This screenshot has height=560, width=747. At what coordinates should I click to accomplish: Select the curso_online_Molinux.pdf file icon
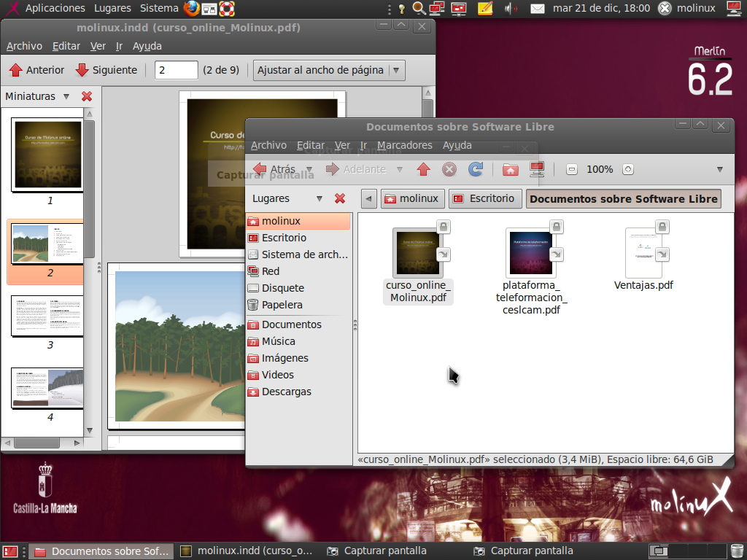pos(418,252)
